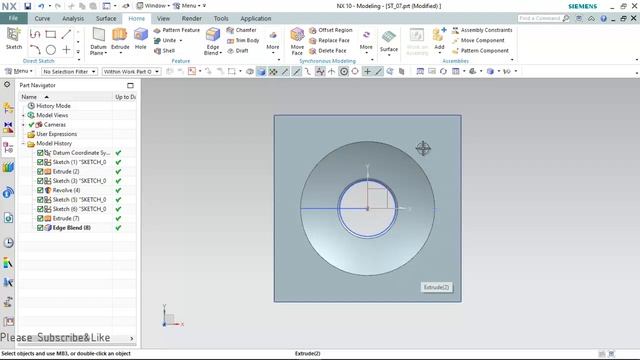Image resolution: width=640 pixels, height=360 pixels.
Task: Click the Find a Command search field
Action: pyautogui.click(x=540, y=18)
